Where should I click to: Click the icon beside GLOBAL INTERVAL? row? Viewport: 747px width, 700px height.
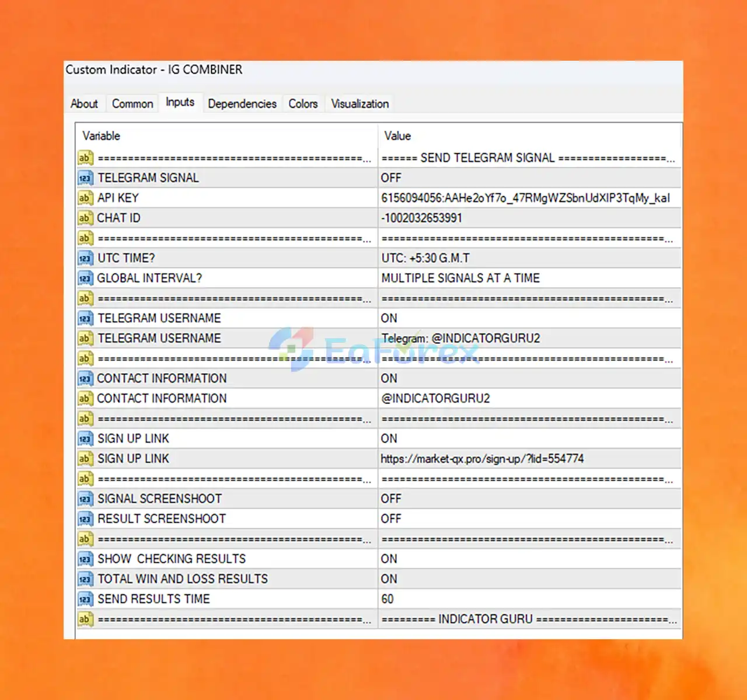tap(85, 278)
